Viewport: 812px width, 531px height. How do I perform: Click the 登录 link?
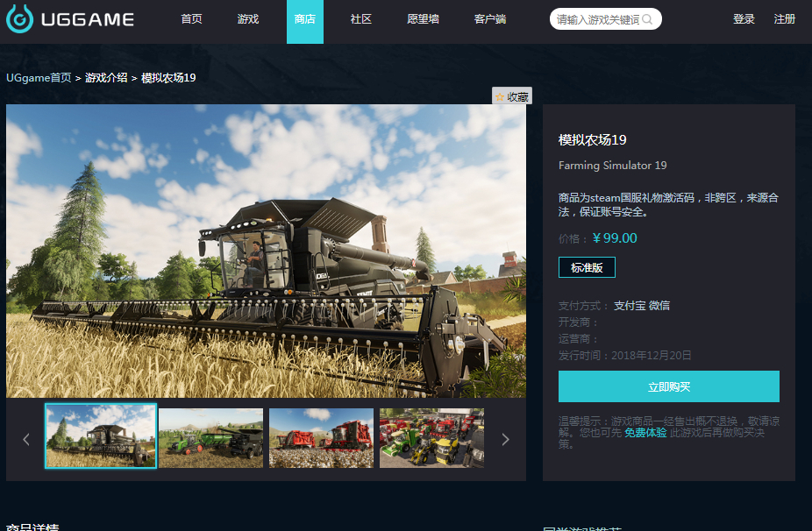click(x=744, y=19)
